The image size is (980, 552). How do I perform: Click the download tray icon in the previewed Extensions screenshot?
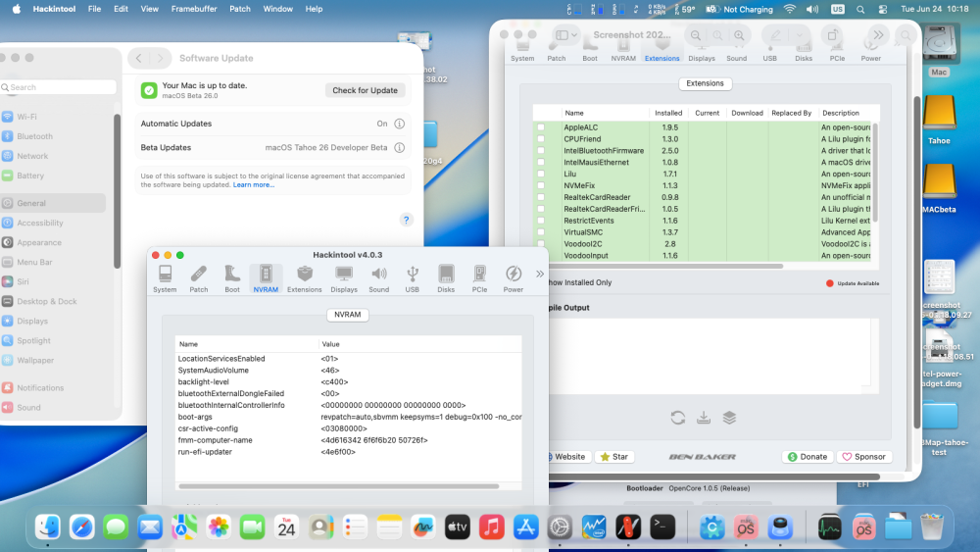(704, 418)
